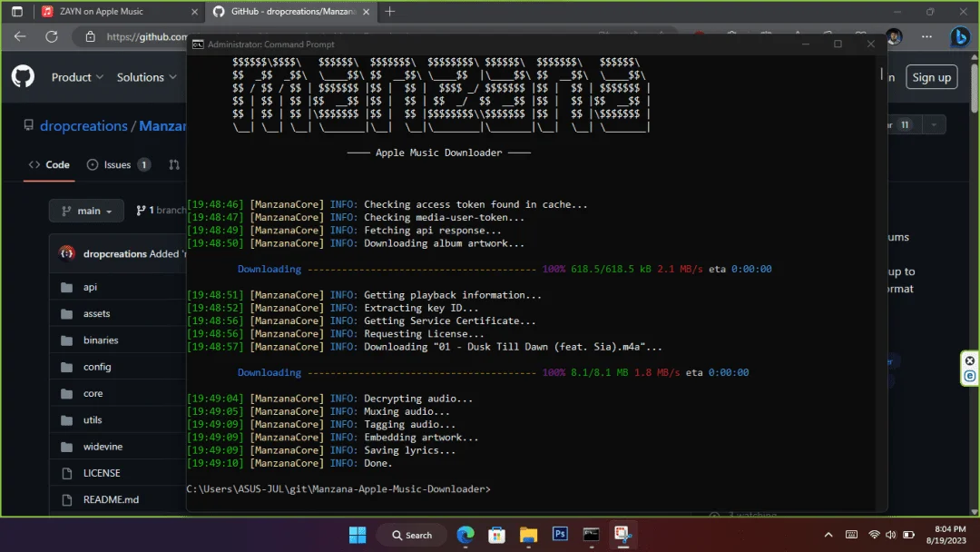Launch Microsoft Edge from the taskbar
The height and width of the screenshot is (552, 980).
tap(465, 535)
